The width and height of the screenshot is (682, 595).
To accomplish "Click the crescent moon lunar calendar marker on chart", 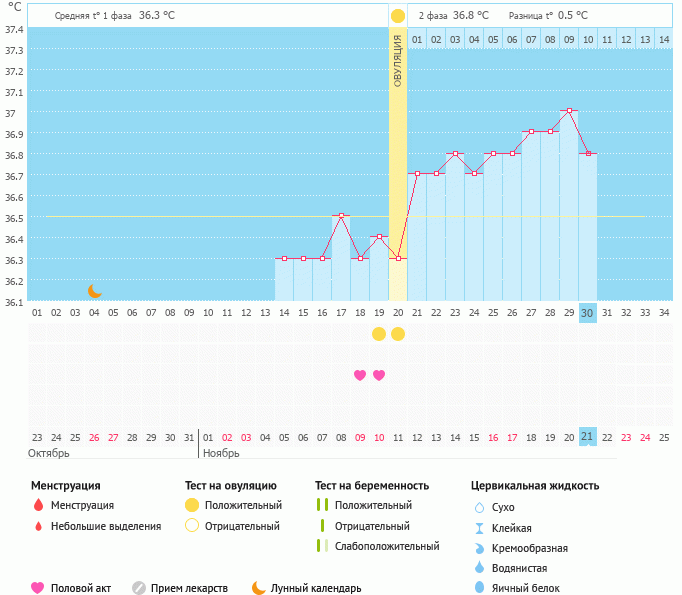I will tap(95, 291).
